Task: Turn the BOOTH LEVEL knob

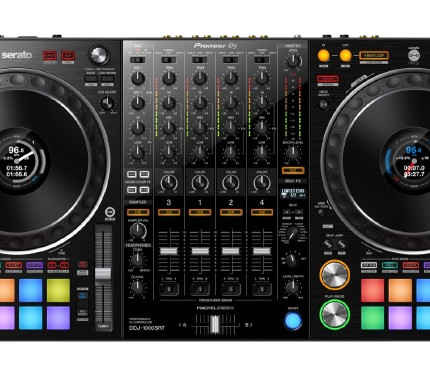Action: (292, 153)
